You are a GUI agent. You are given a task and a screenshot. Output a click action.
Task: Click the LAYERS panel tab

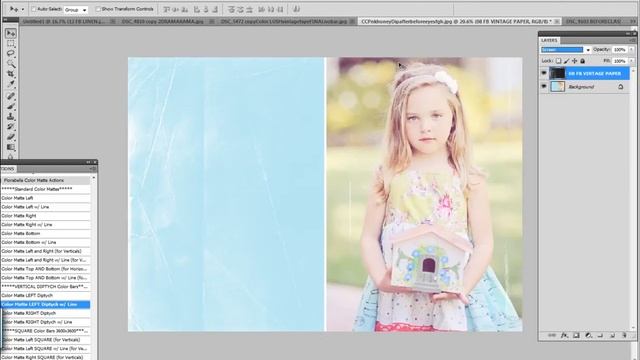pos(549,40)
